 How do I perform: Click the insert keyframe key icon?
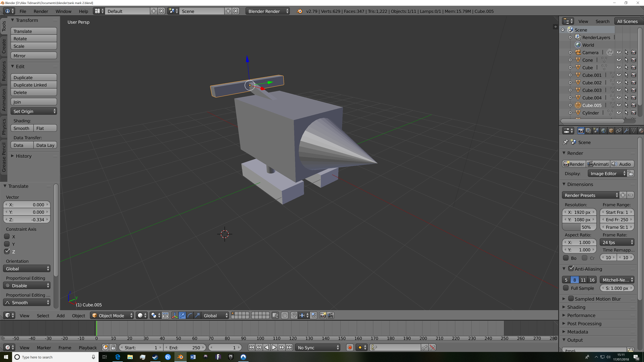point(424,348)
